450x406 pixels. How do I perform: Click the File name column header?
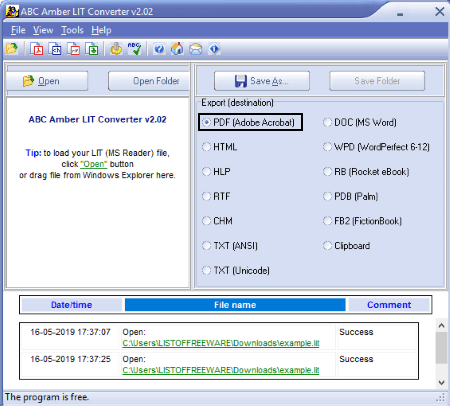[x=235, y=305]
